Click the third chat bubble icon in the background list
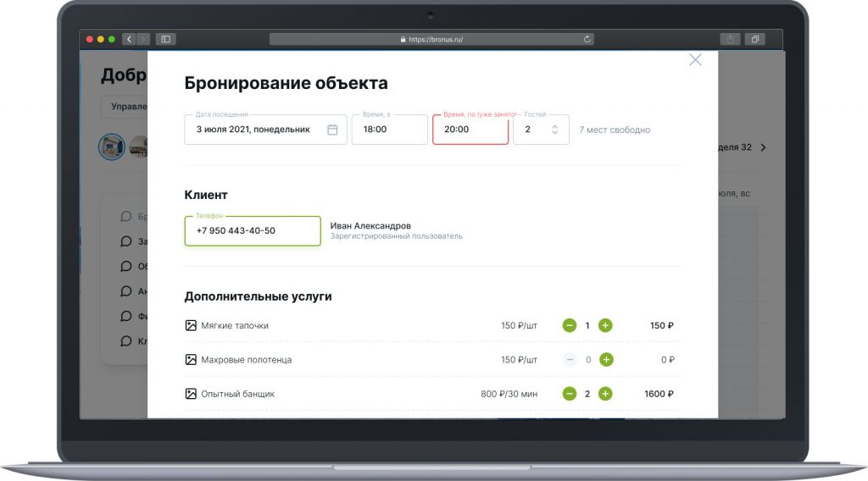 (x=126, y=266)
